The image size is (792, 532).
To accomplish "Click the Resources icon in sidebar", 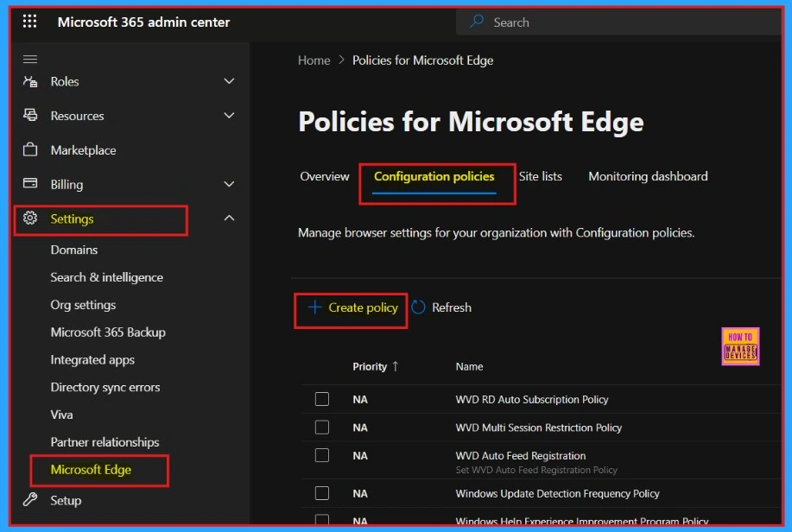I will [x=30, y=115].
